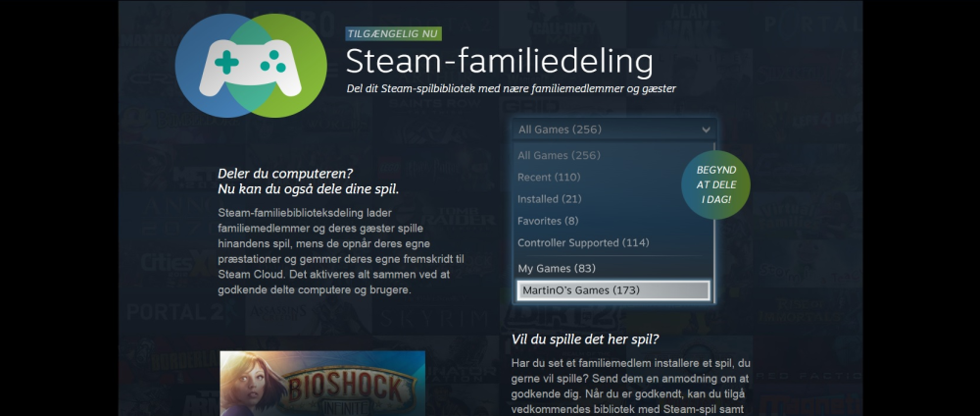Choose Recent (110) from the list
The image size is (980, 416).
(x=549, y=177)
